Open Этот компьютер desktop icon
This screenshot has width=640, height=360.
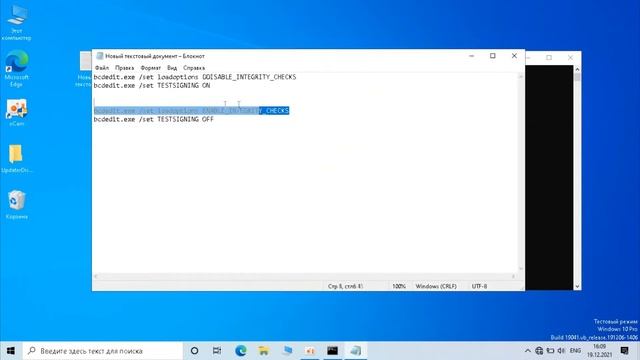16,23
